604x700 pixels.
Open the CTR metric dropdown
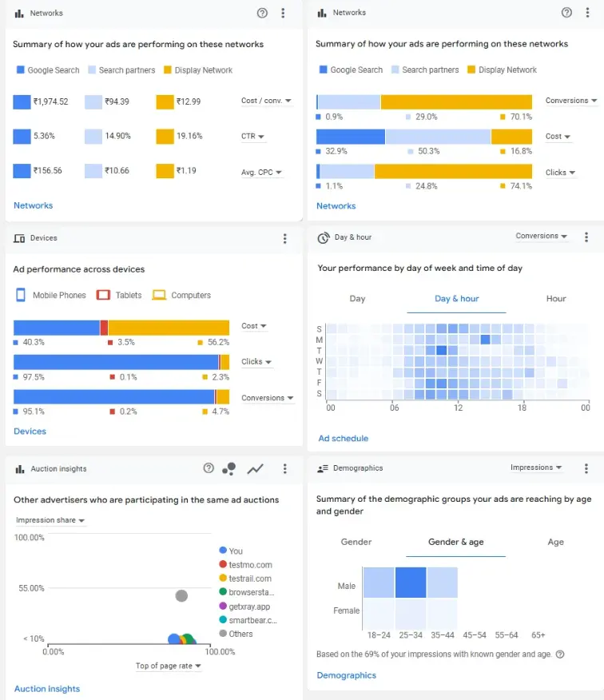pyautogui.click(x=252, y=136)
